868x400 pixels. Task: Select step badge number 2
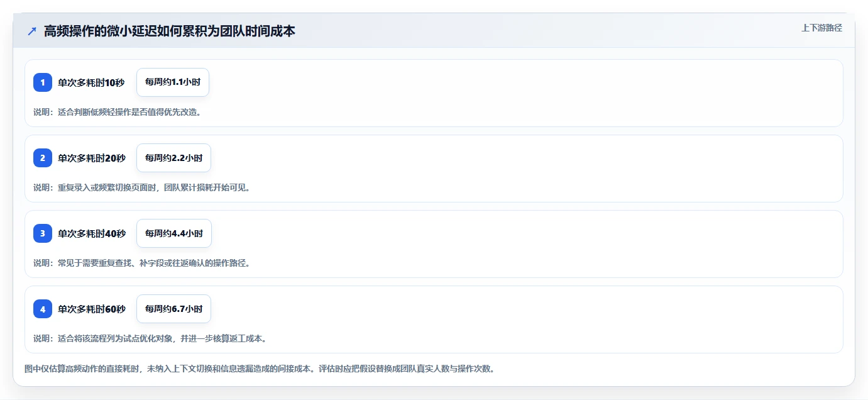[43, 158]
